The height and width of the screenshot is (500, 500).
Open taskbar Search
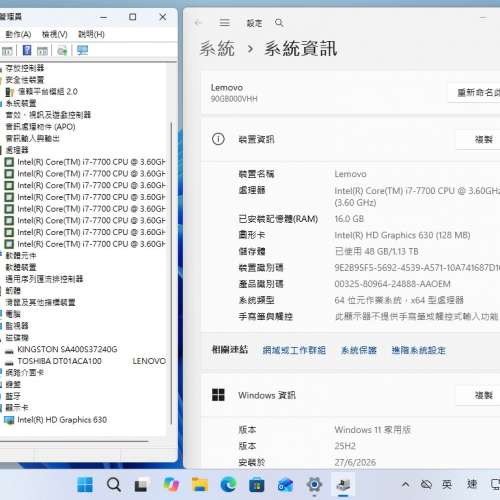114,485
